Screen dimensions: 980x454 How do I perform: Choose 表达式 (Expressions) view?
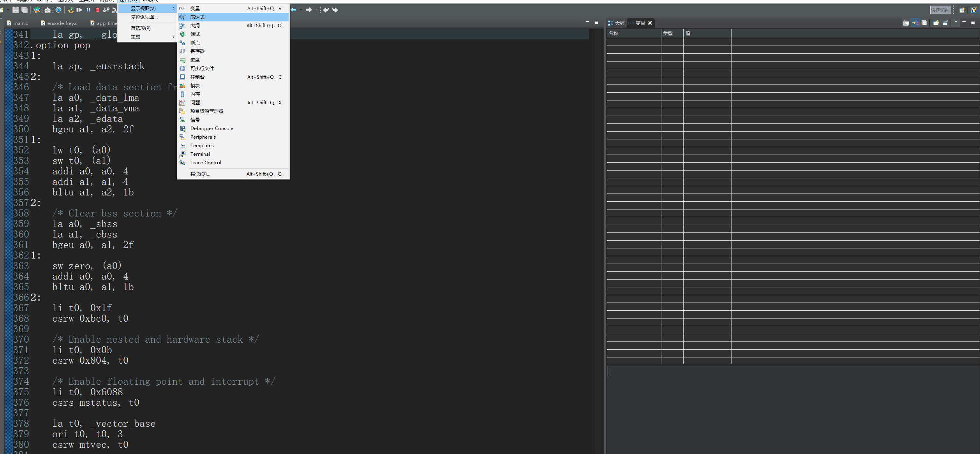click(x=233, y=17)
